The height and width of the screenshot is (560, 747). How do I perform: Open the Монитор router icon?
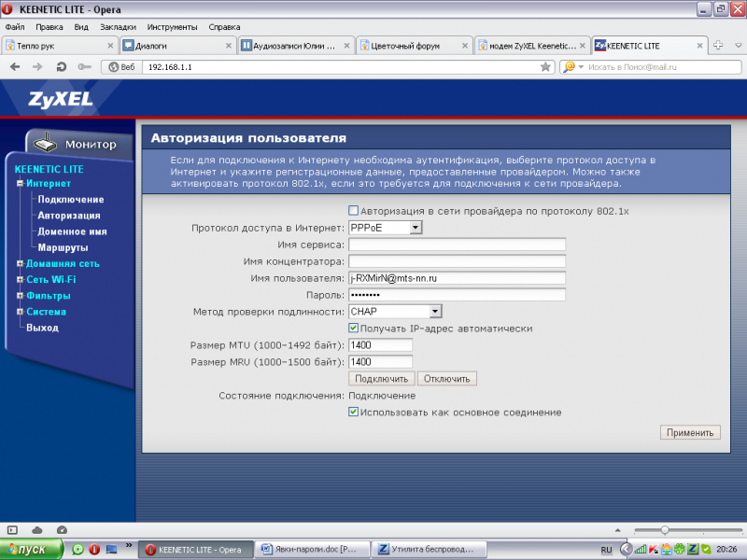tap(46, 142)
